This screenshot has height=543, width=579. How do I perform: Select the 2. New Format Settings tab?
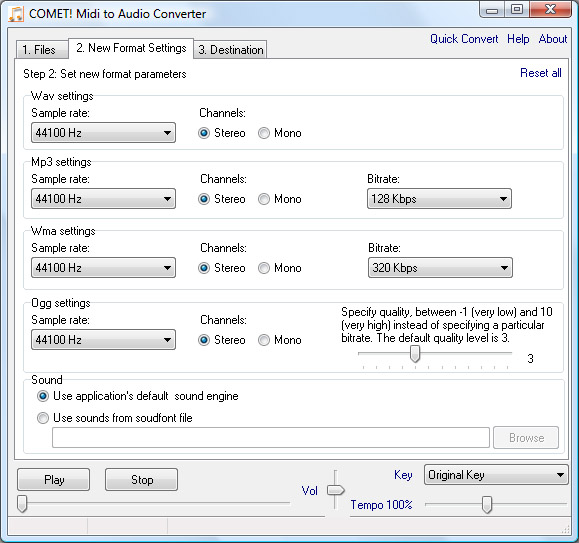click(x=131, y=48)
